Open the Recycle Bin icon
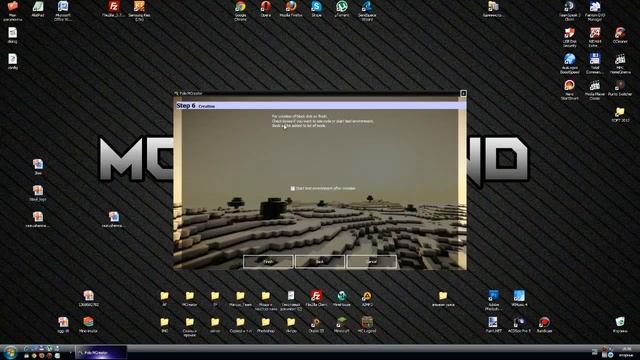 coord(620,325)
